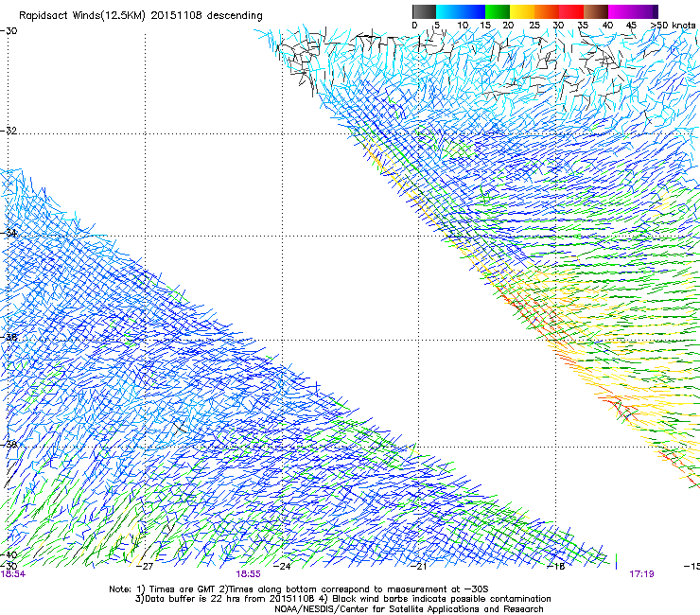Select the orange 25-30 knots color band
Image resolution: width=700 pixels, height=615 pixels.
pyautogui.click(x=547, y=11)
